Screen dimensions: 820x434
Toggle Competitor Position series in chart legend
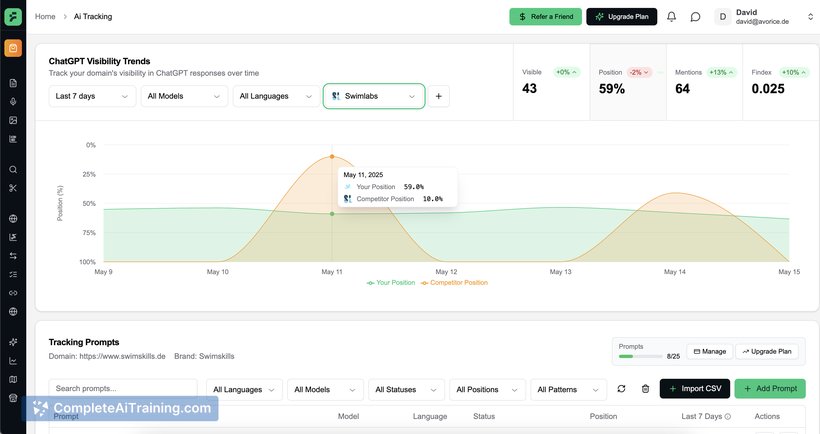[x=454, y=283]
